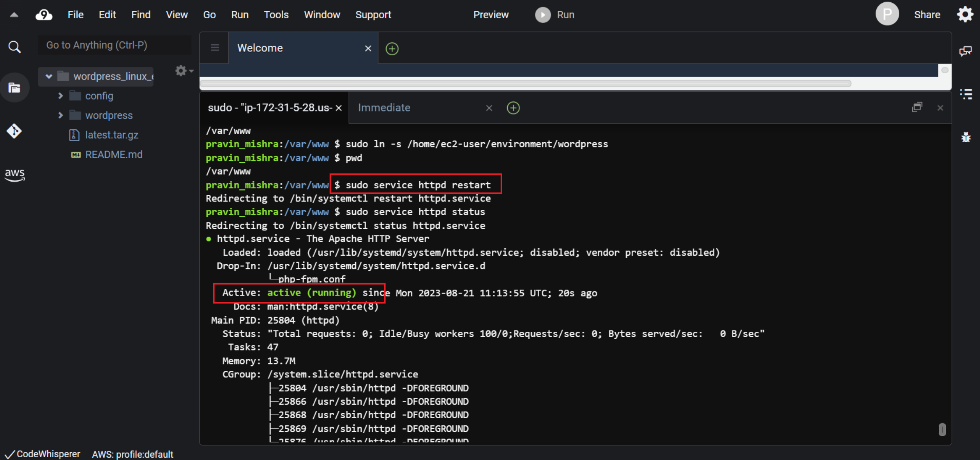Open the Window menu

tap(322, 15)
